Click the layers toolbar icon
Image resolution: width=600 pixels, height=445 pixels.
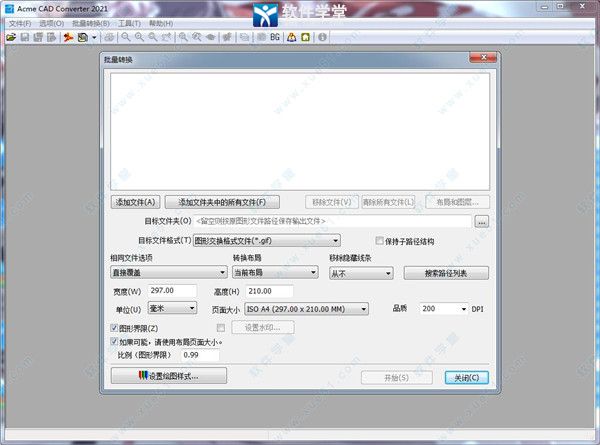pos(244,37)
